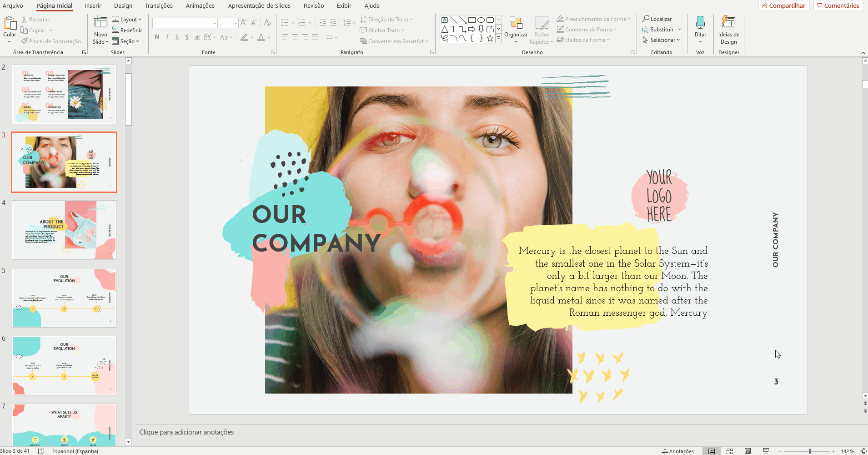Click Redefinir slide button

(x=127, y=30)
